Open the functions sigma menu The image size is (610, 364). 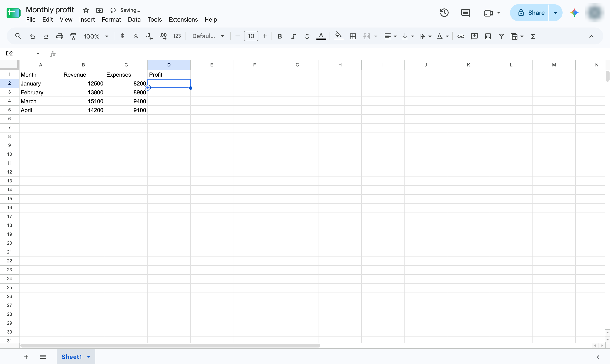coord(533,36)
